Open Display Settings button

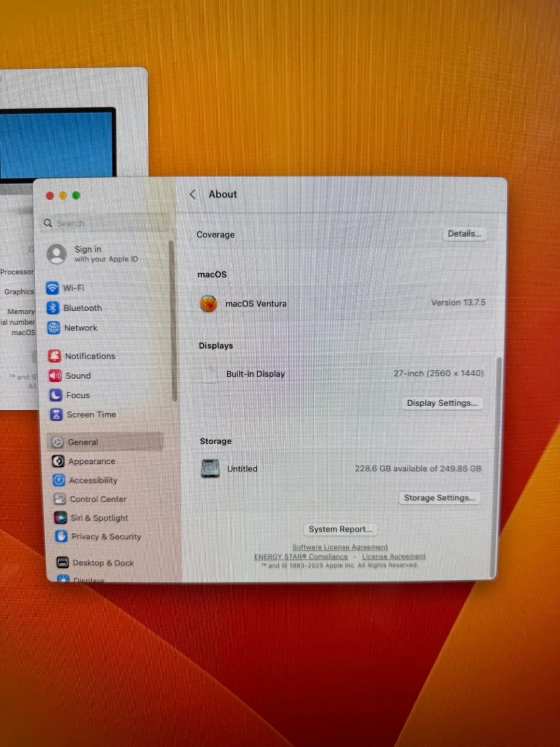[x=442, y=403]
